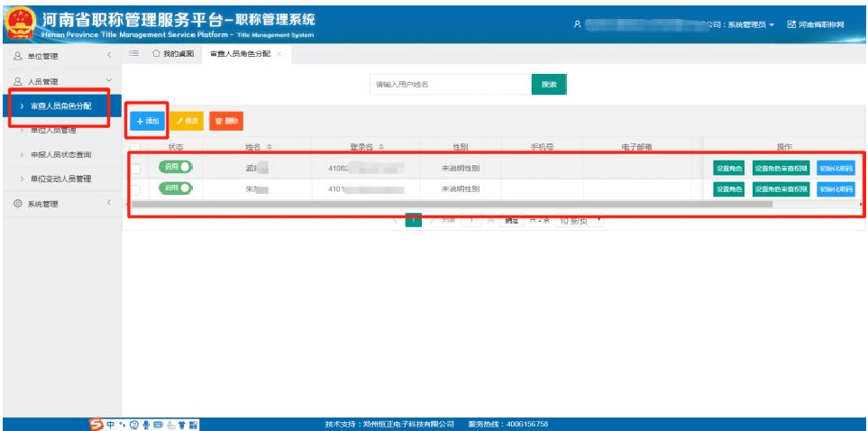Click the Sogou punctuation mode icon
The width and height of the screenshot is (868, 431).
click(x=122, y=425)
